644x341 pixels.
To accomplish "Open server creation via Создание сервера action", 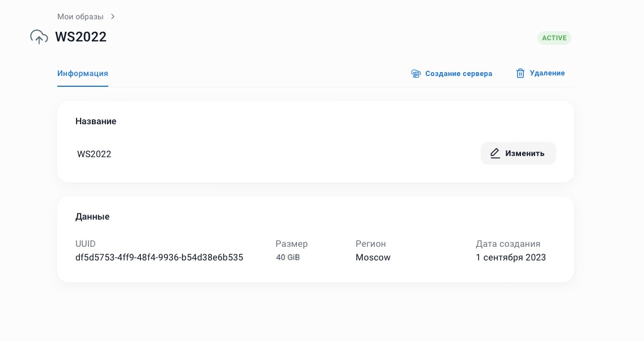I will tap(459, 74).
